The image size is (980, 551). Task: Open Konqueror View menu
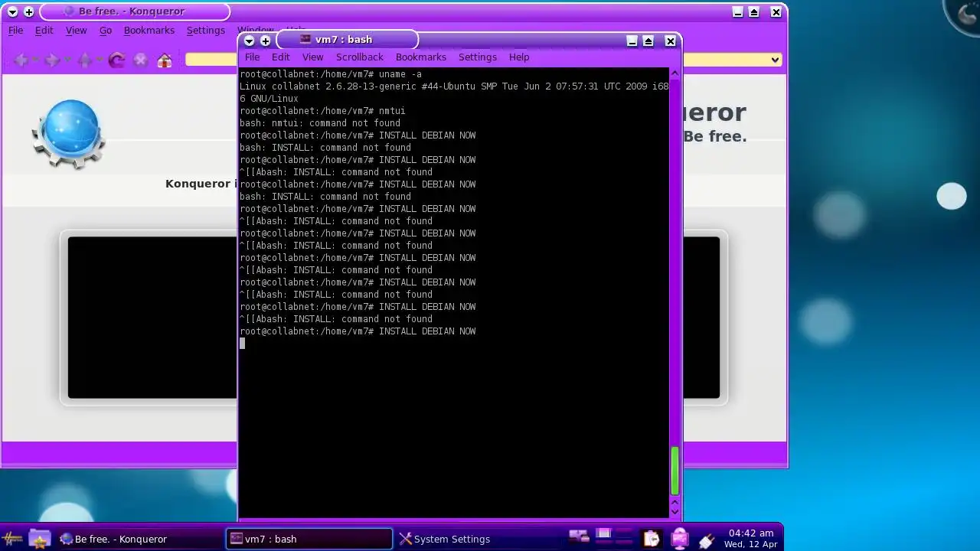point(76,31)
